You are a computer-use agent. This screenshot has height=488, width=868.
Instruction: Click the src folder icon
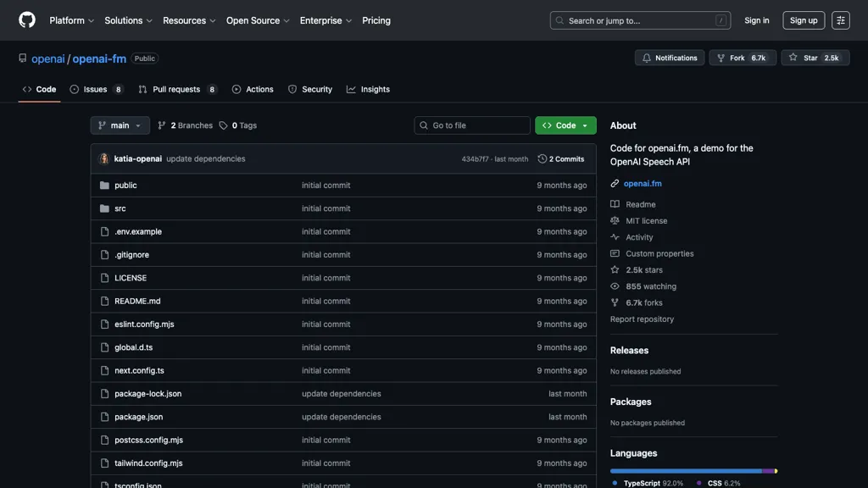(104, 208)
